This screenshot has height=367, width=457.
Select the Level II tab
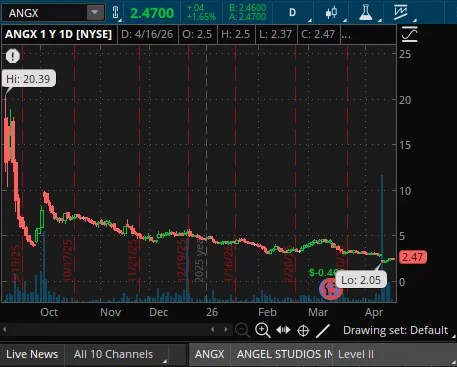pyautogui.click(x=356, y=354)
